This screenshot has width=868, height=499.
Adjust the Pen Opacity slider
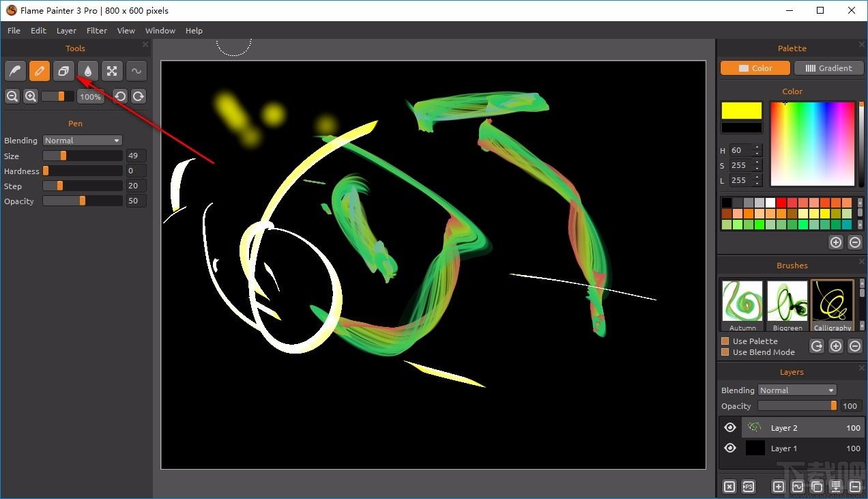pos(83,201)
